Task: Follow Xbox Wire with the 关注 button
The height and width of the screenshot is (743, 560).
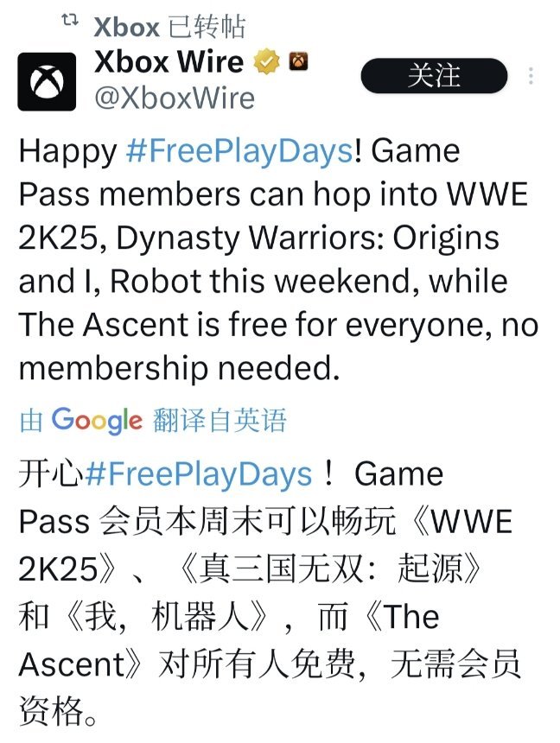Action: (x=434, y=76)
